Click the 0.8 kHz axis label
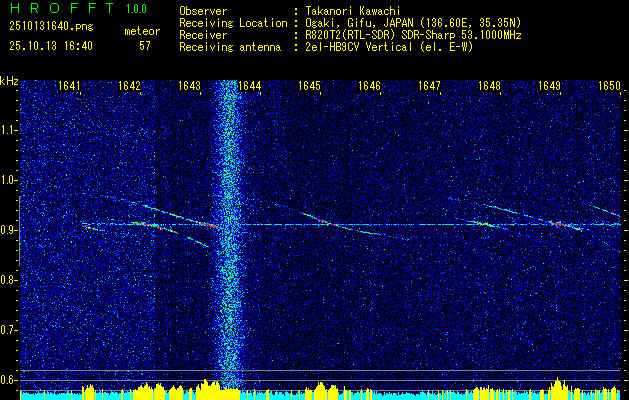This screenshot has height=400, width=629. 8,280
